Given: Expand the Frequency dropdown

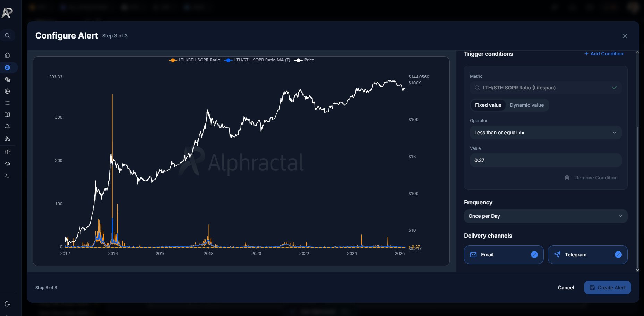Looking at the screenshot, I should pyautogui.click(x=546, y=216).
